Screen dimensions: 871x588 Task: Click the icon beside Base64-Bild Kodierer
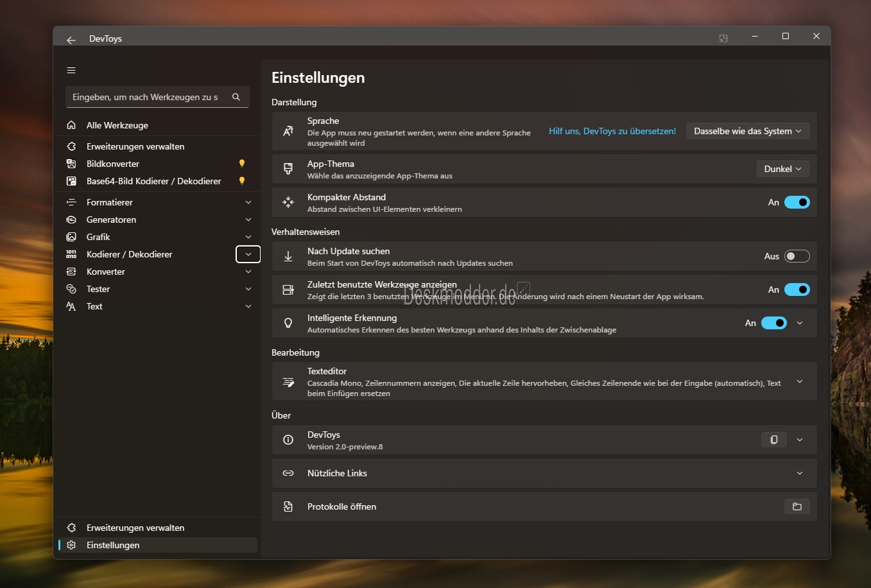(71, 181)
